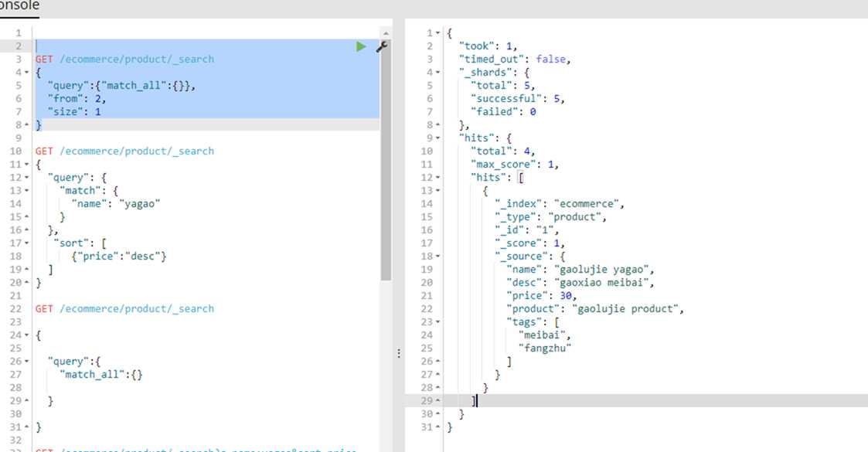
Task: Click the "size": 1 line
Action: (74, 112)
